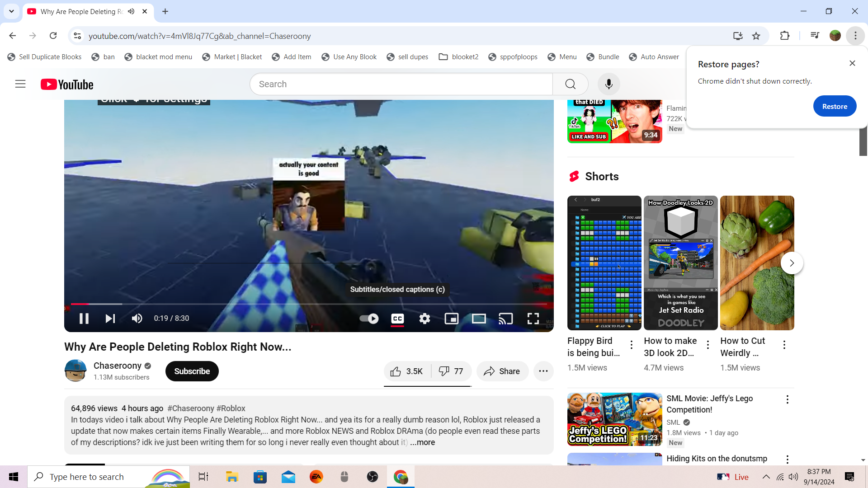Viewport: 868px width, 488px height.
Task: Switch to theater mode
Action: click(x=478, y=319)
